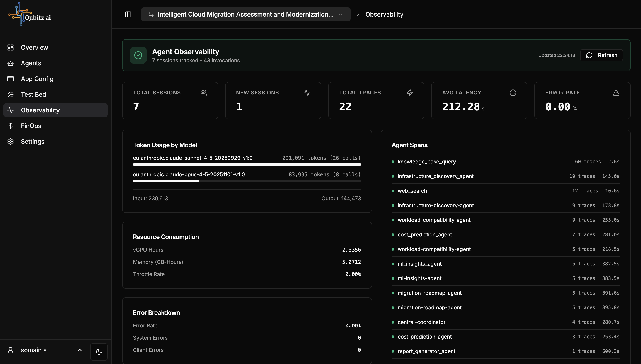Click the New Sessions activity icon
The height and width of the screenshot is (364, 641).
point(307,93)
